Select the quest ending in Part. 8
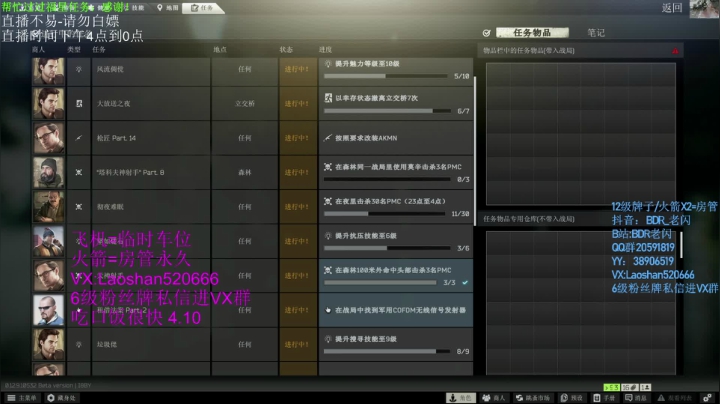This screenshot has height=404, width=720. [x=130, y=172]
